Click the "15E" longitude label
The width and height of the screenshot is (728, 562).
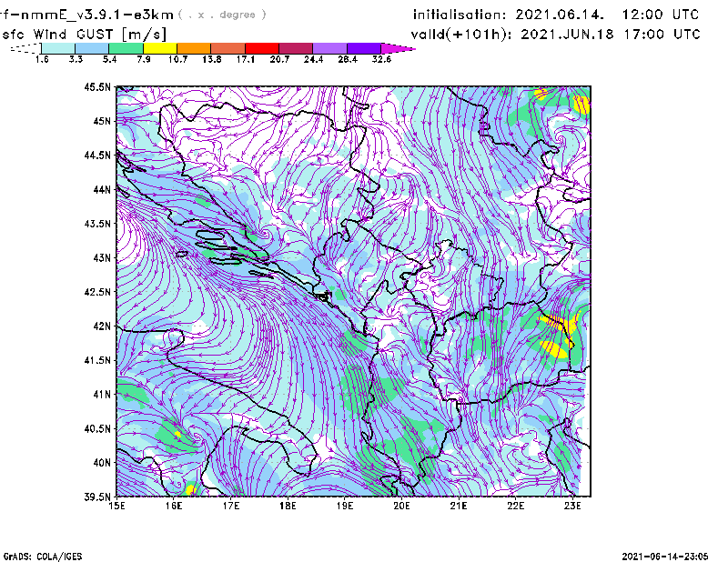pyautogui.click(x=116, y=506)
